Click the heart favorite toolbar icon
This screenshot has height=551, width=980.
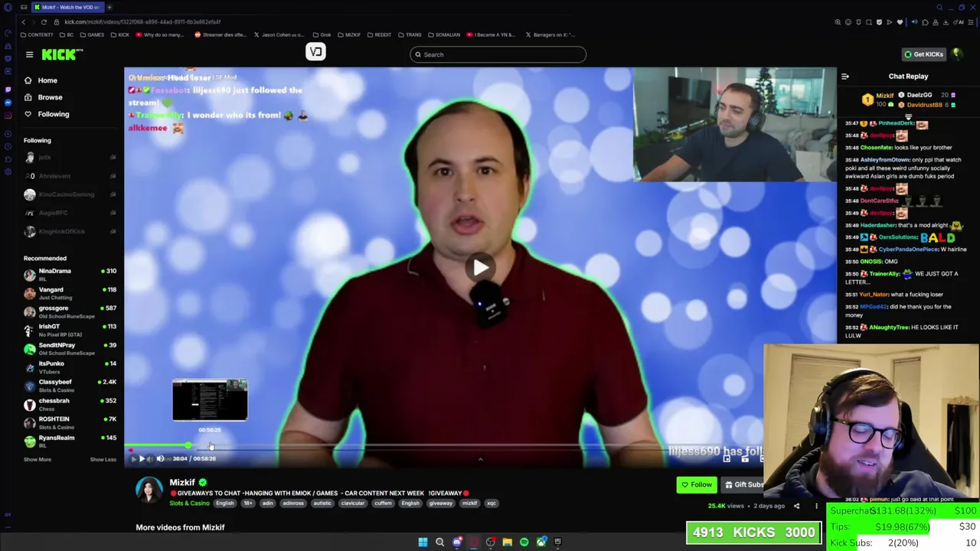click(x=900, y=22)
